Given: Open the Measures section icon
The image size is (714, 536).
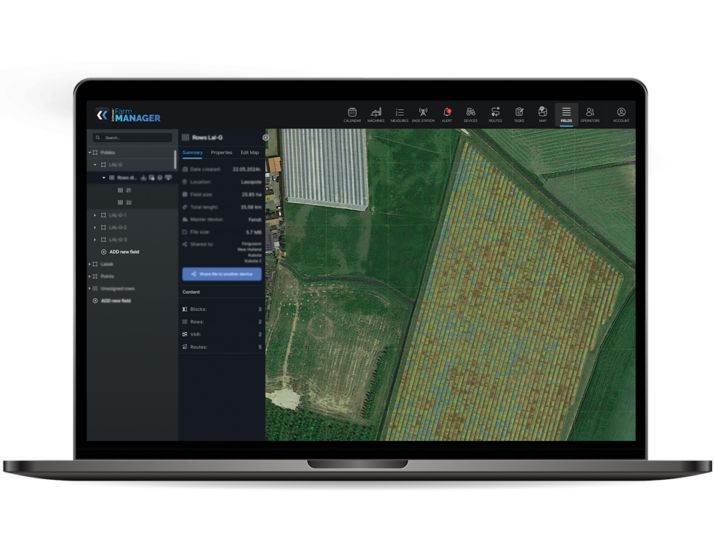Looking at the screenshot, I should tap(399, 114).
